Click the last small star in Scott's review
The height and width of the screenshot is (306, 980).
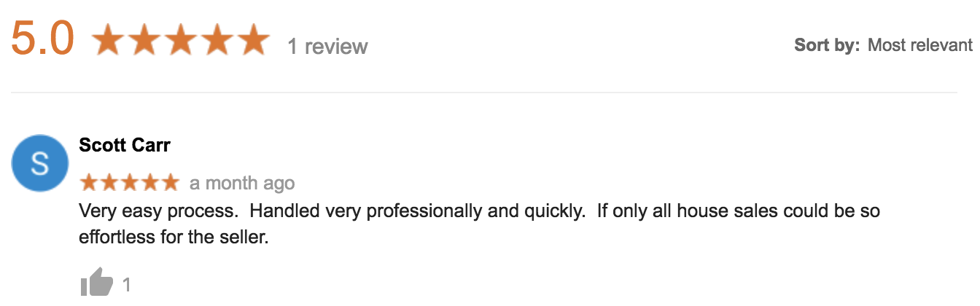pyautogui.click(x=169, y=182)
